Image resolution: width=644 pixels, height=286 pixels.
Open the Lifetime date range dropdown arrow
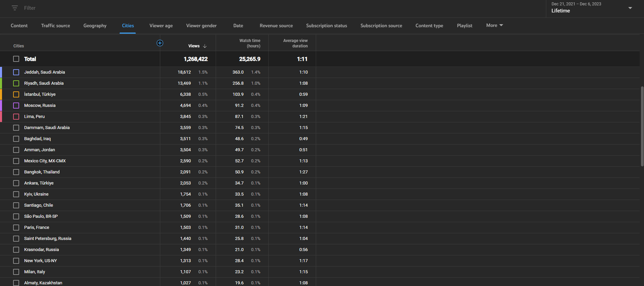point(630,8)
